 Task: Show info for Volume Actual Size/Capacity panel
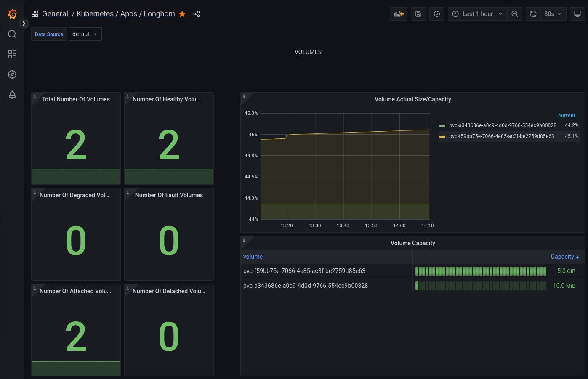click(244, 96)
